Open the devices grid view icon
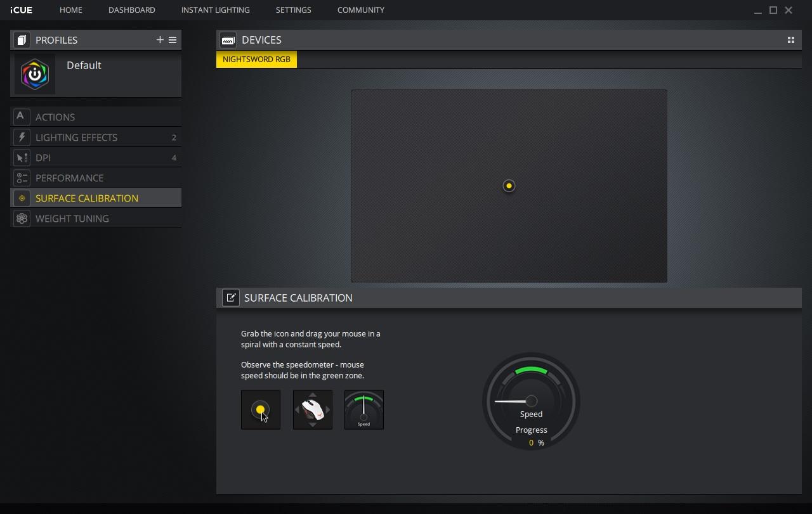Viewport: 812px width, 514px height. click(791, 40)
